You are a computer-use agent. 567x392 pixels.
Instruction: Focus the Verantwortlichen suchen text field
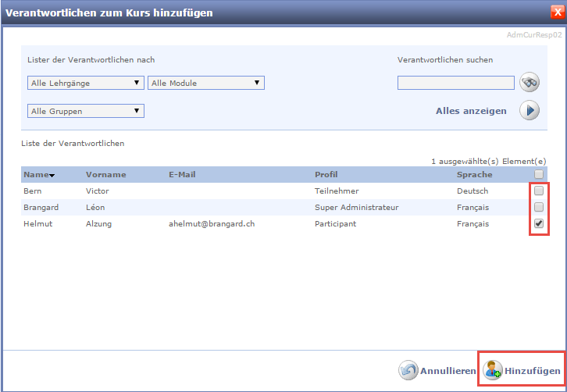[455, 83]
